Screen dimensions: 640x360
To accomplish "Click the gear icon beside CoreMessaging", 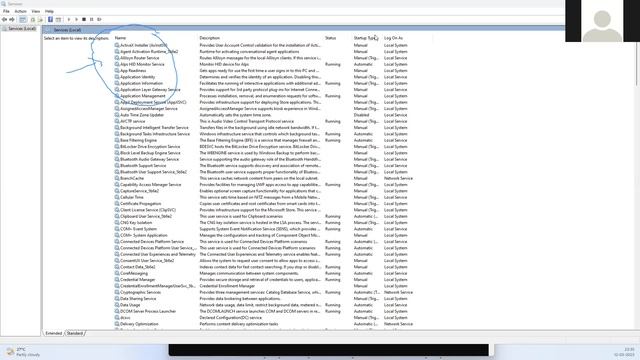I will click(x=117, y=273).
